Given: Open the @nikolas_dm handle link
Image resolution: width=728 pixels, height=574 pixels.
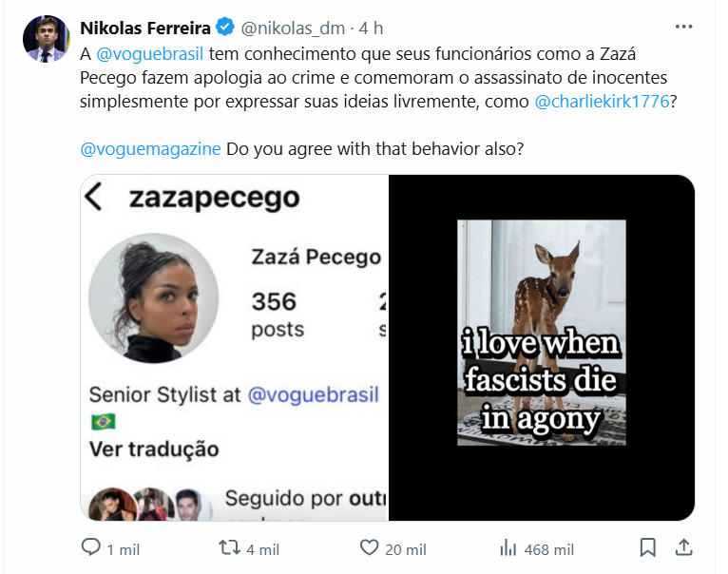Looking at the screenshot, I should coord(293,29).
